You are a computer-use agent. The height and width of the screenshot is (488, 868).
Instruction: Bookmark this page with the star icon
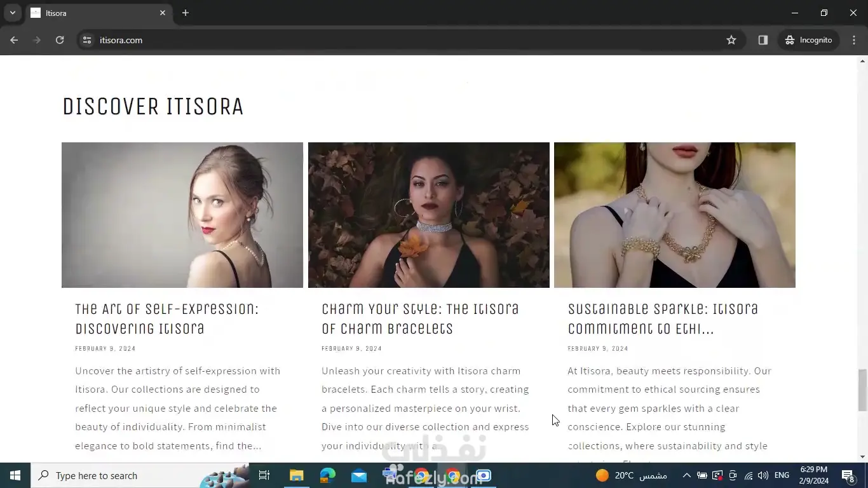point(731,40)
